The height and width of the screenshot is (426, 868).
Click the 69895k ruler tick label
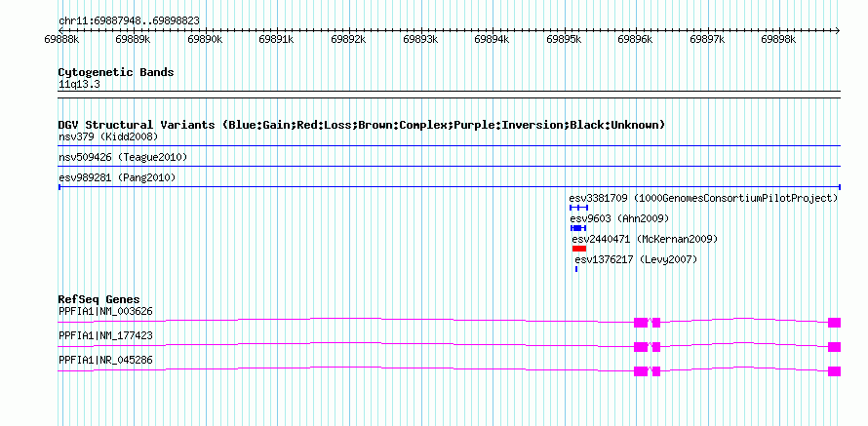click(x=564, y=39)
